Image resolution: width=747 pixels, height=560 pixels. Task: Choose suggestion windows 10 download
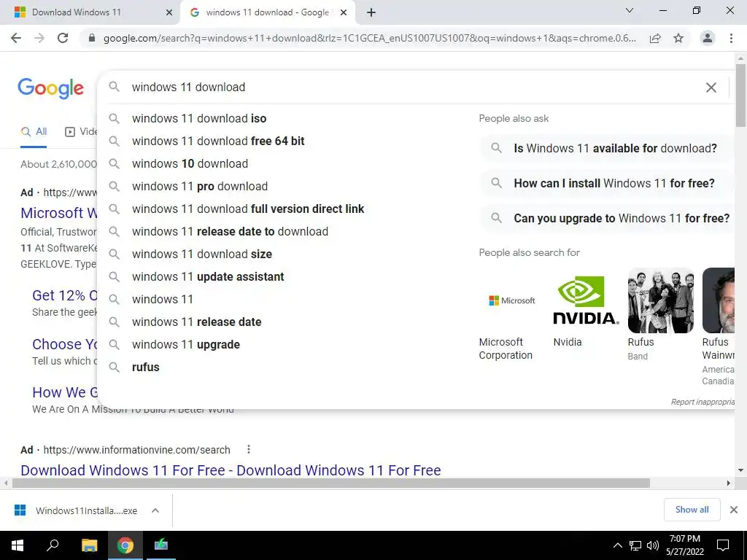(190, 164)
